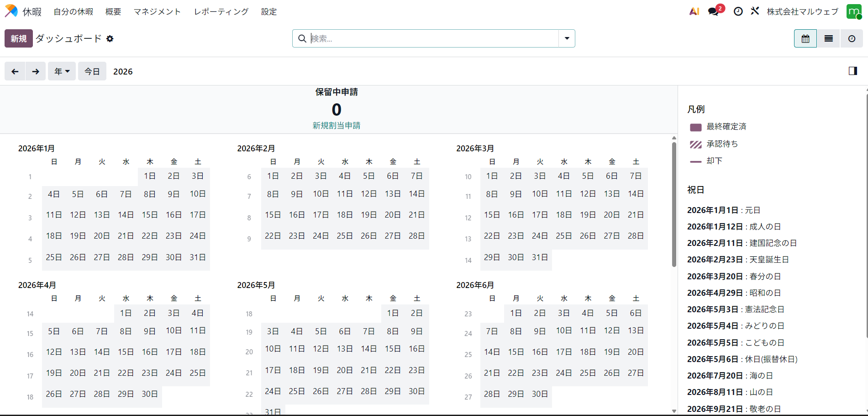Open the Odoo app home icon
The width and height of the screenshot is (868, 416).
coord(11,11)
